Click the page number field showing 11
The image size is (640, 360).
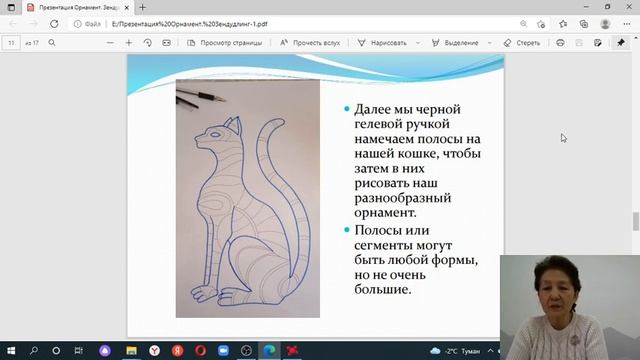pos(11,43)
